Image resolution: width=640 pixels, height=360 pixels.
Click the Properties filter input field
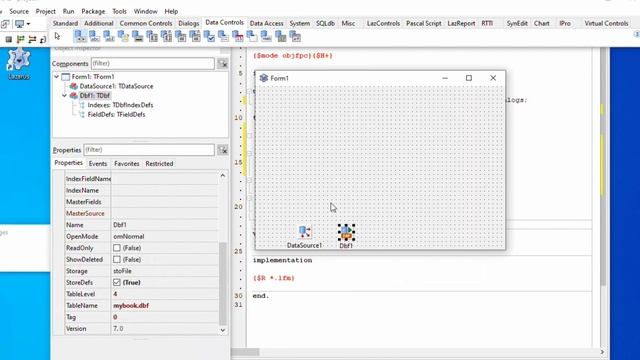coord(149,150)
